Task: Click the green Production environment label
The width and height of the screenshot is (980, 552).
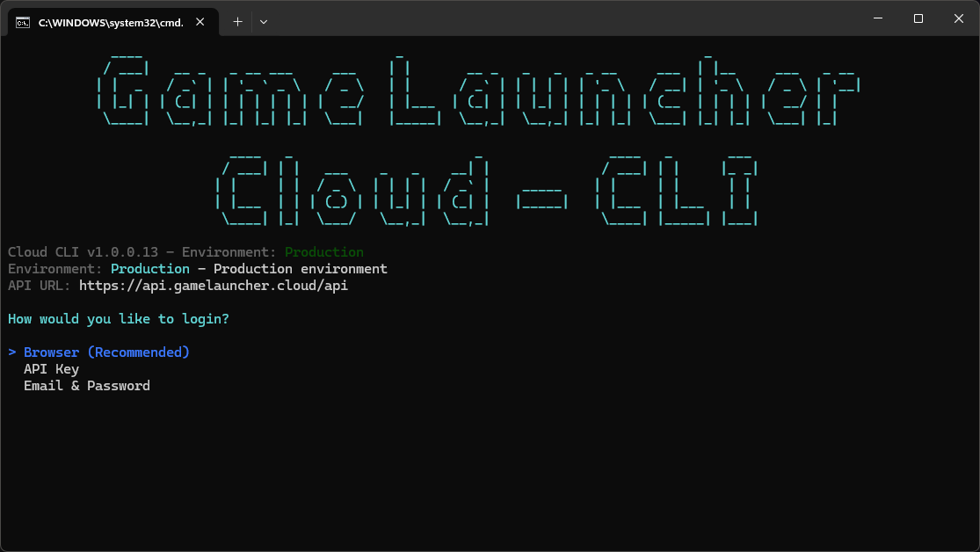Action: click(323, 252)
